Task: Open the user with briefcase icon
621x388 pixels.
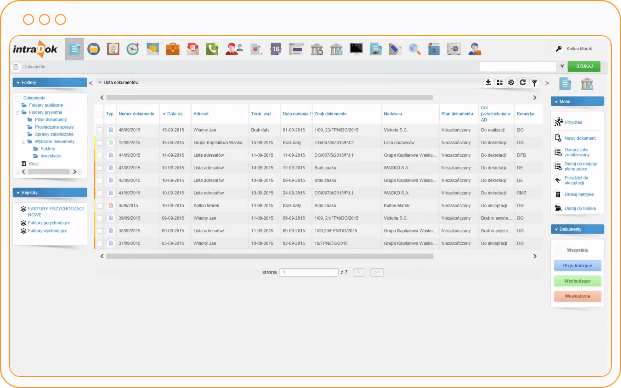Action: tap(474, 49)
